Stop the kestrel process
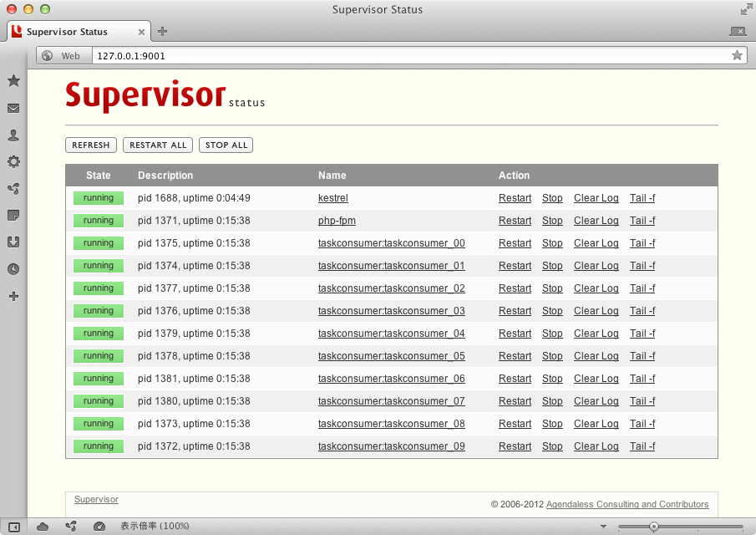The height and width of the screenshot is (535, 756). pyautogui.click(x=552, y=198)
